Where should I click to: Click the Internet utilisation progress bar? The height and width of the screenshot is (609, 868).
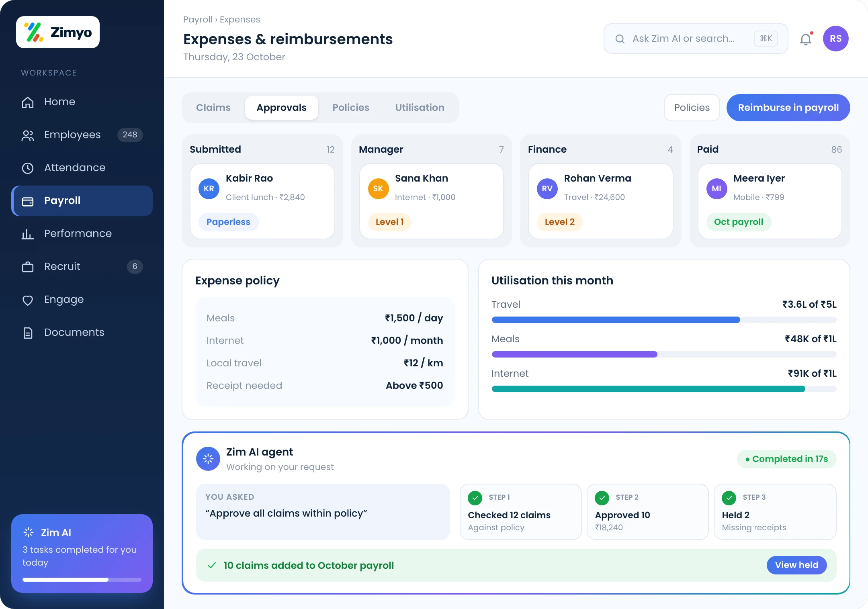coord(664,389)
